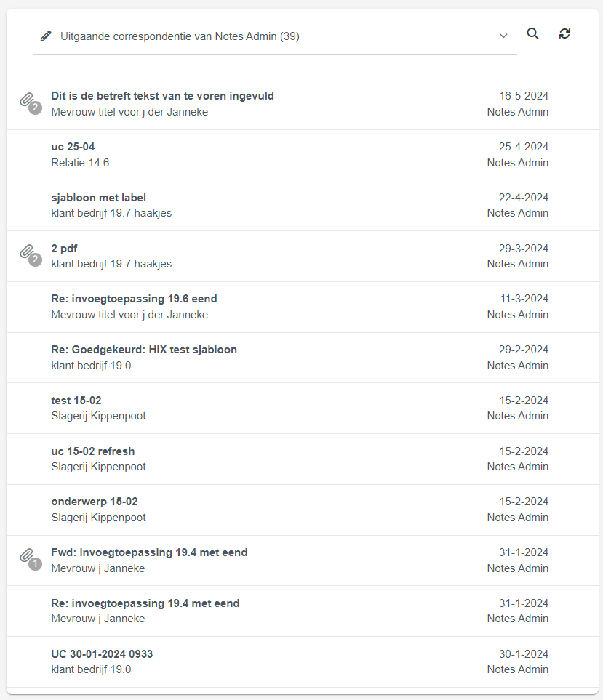
Task: Open 'onderwerp 15-02' correspondence
Action: (x=303, y=510)
